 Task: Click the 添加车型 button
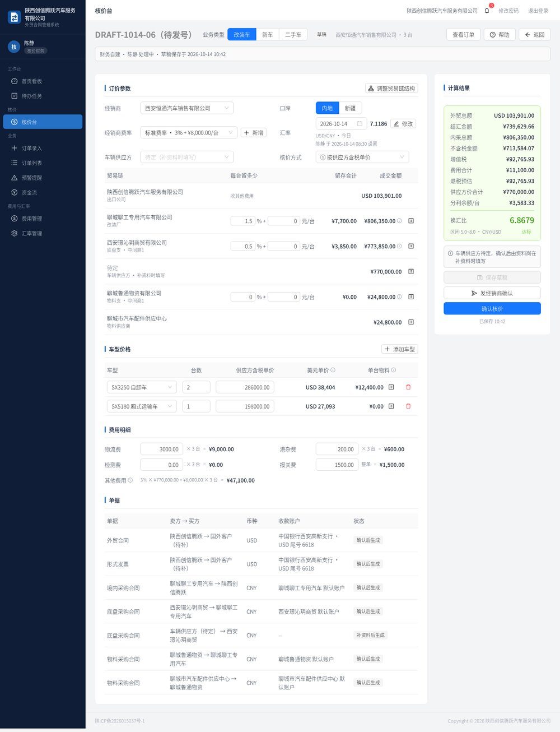tap(400, 349)
